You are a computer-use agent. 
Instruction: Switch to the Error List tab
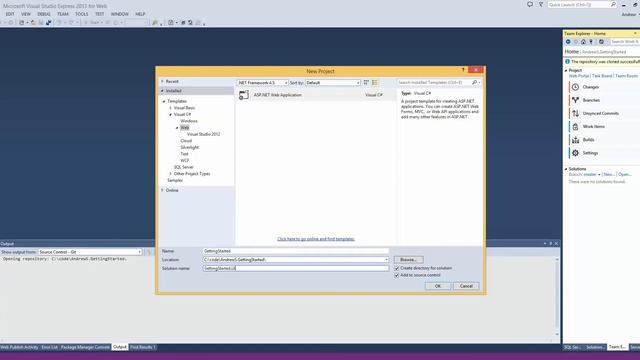point(49,347)
